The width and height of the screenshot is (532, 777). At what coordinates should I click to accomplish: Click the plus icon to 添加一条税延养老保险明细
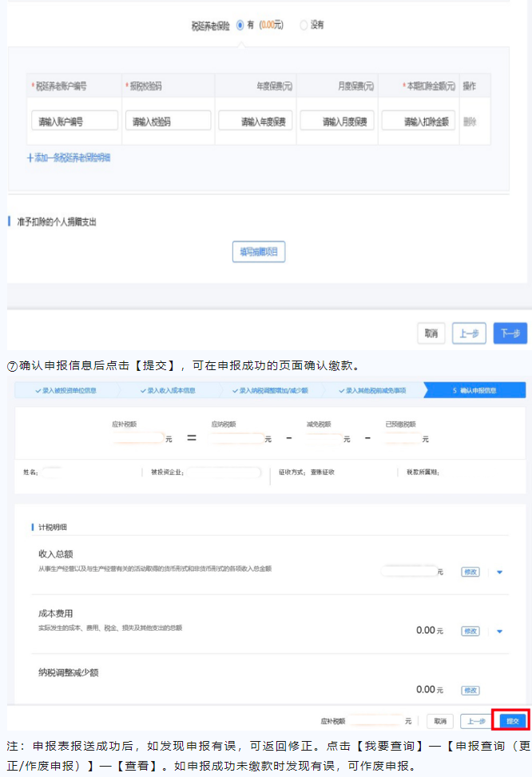click(30, 158)
